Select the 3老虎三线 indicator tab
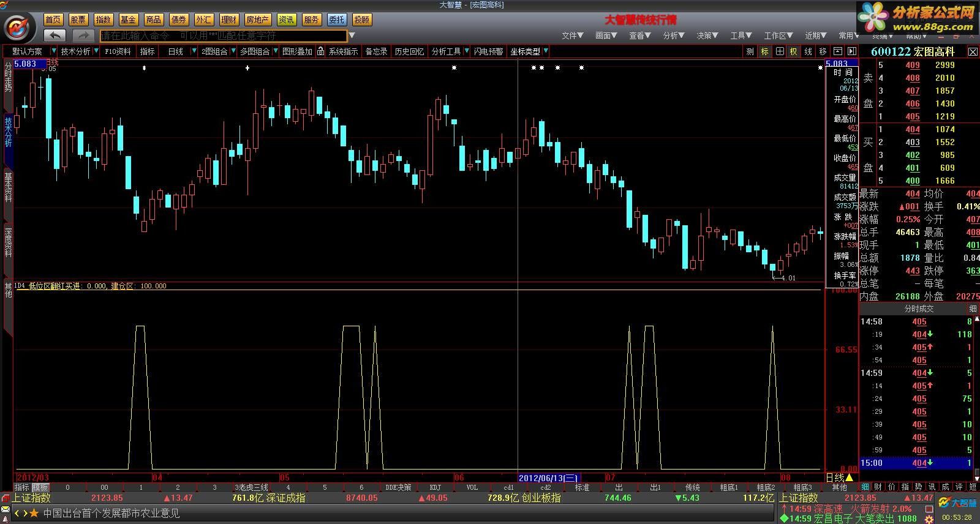The image size is (980, 524). (x=252, y=487)
